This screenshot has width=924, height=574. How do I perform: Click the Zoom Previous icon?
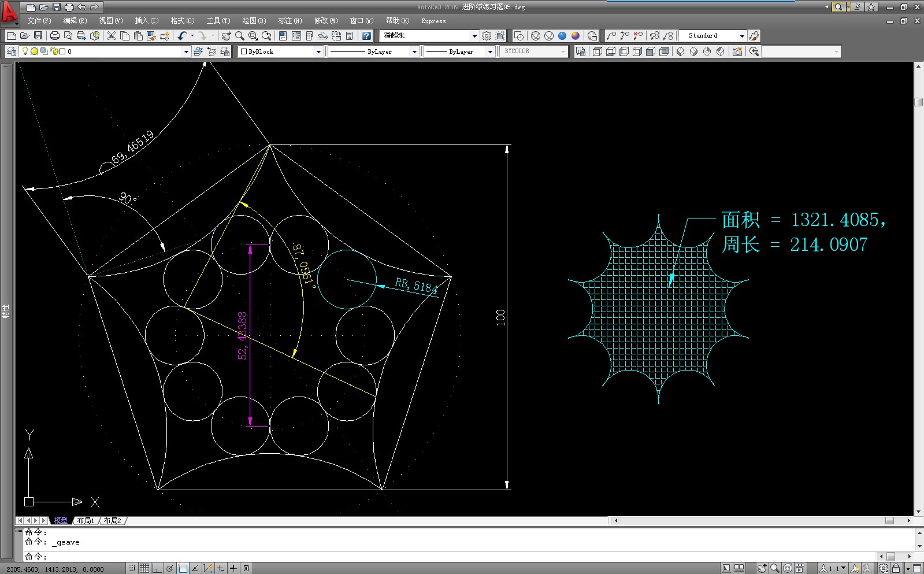[x=266, y=36]
